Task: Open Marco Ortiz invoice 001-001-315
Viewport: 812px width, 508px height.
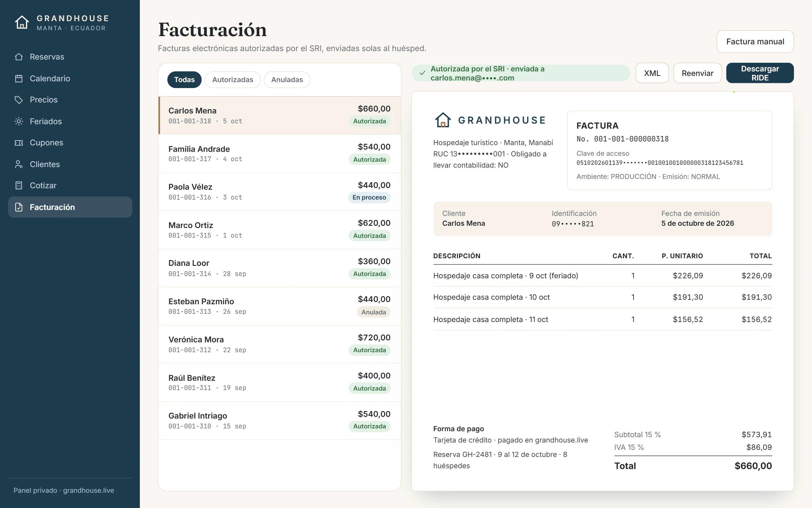Action: pos(280,230)
